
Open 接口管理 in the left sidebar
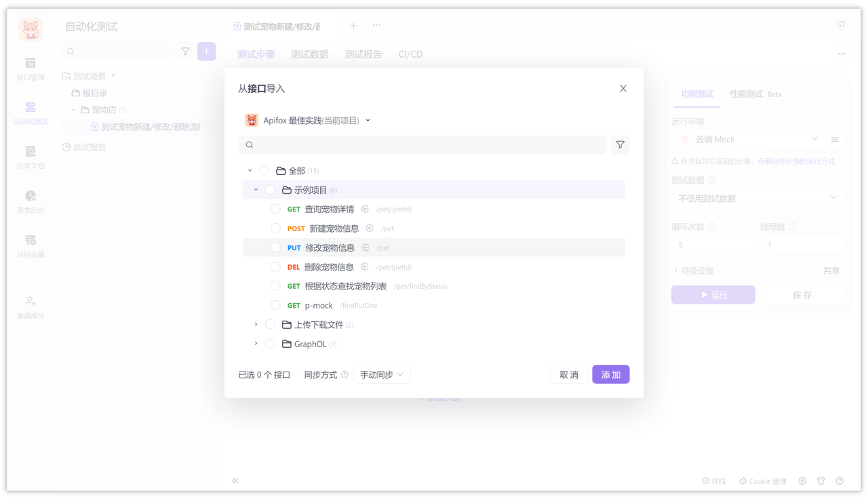coord(31,69)
